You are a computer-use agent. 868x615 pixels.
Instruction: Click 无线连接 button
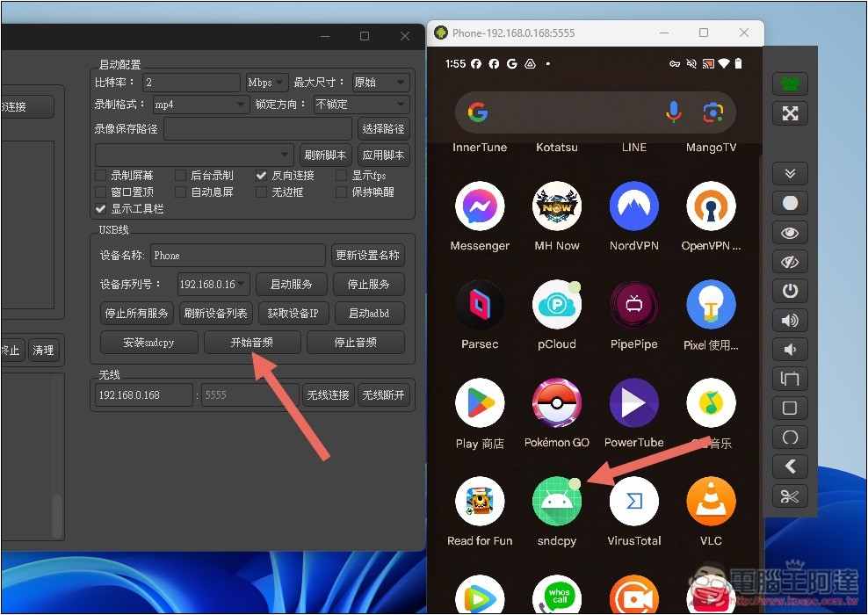tap(329, 395)
